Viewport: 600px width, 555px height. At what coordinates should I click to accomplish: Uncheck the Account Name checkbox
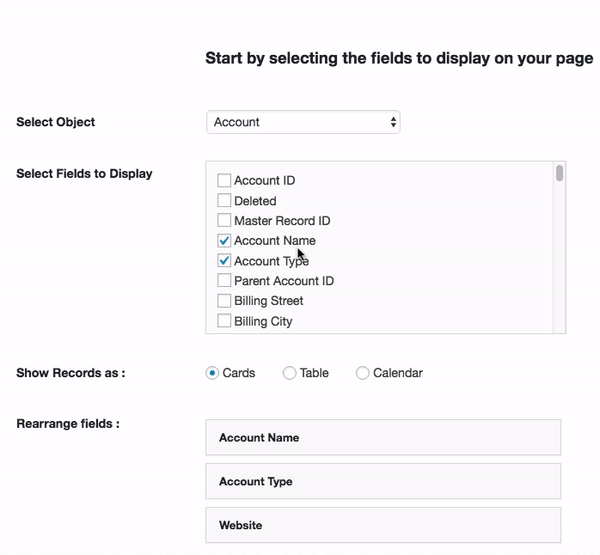[x=224, y=240]
